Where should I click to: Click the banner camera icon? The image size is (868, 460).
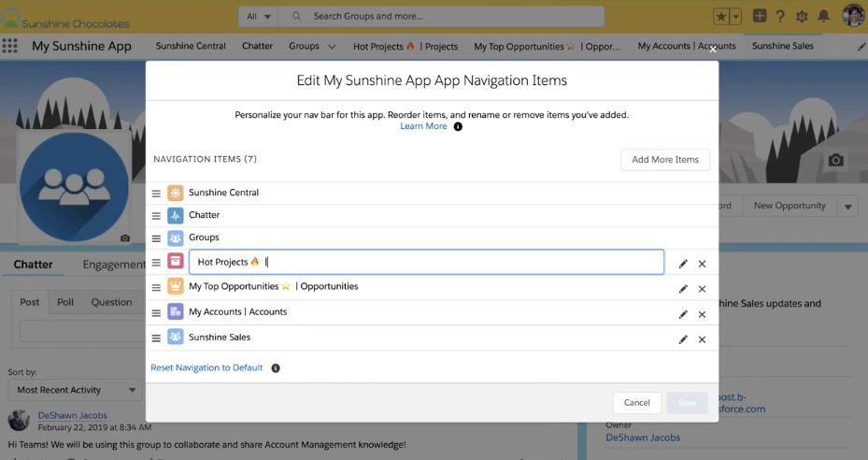pyautogui.click(x=835, y=161)
